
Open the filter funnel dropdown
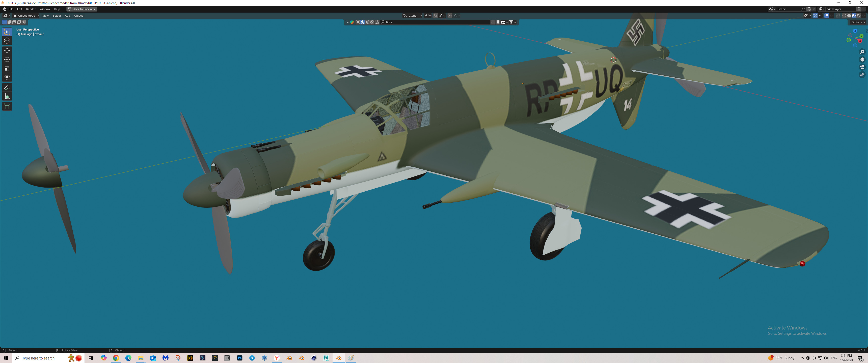512,22
